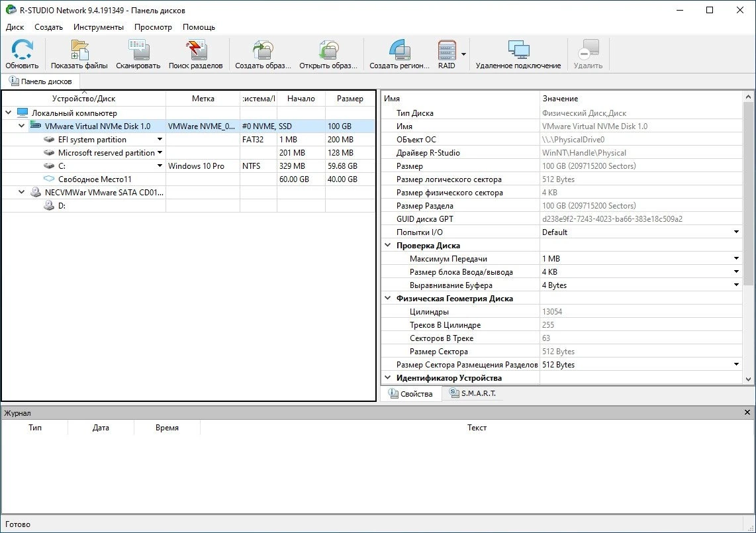This screenshot has height=533, width=756.
Task: Open Попытки I/O Default dropdown
Action: 736,232
